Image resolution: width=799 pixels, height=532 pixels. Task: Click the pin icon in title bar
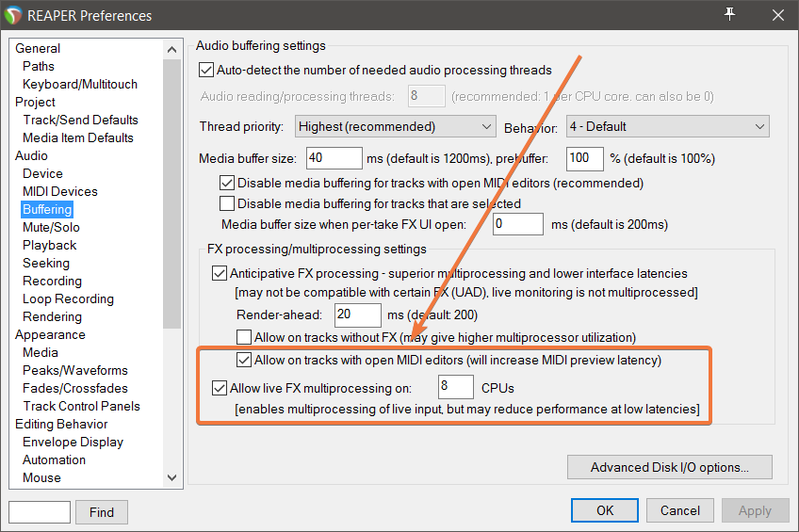coord(729,14)
